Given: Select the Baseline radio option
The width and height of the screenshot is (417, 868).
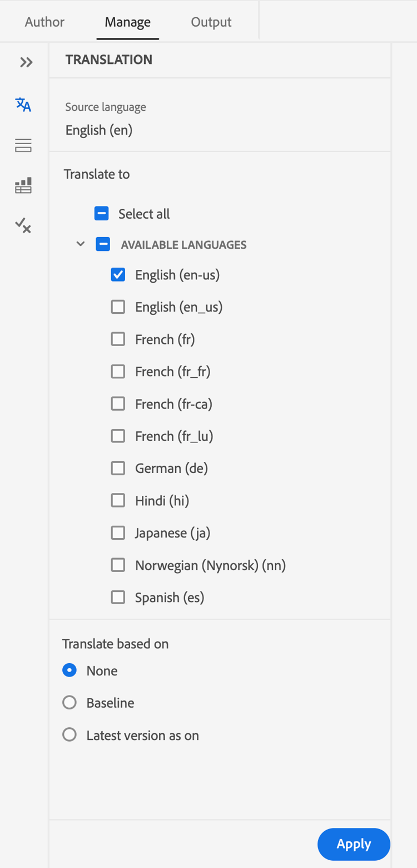Looking at the screenshot, I should click(69, 702).
